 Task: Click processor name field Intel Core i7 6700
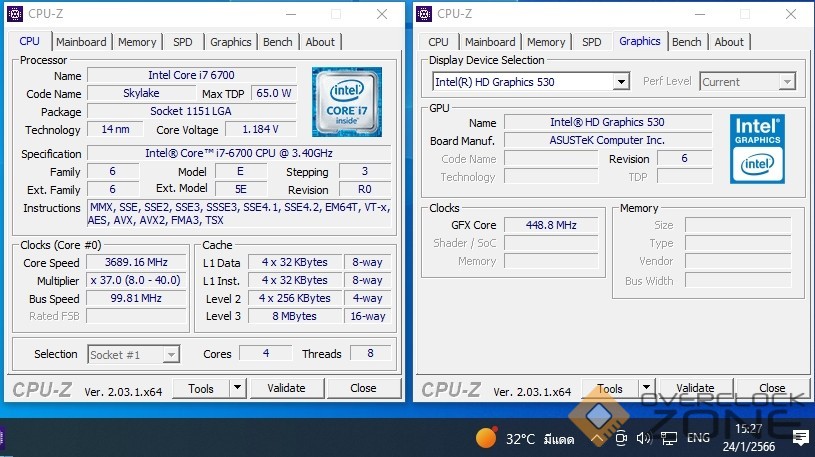(x=191, y=75)
